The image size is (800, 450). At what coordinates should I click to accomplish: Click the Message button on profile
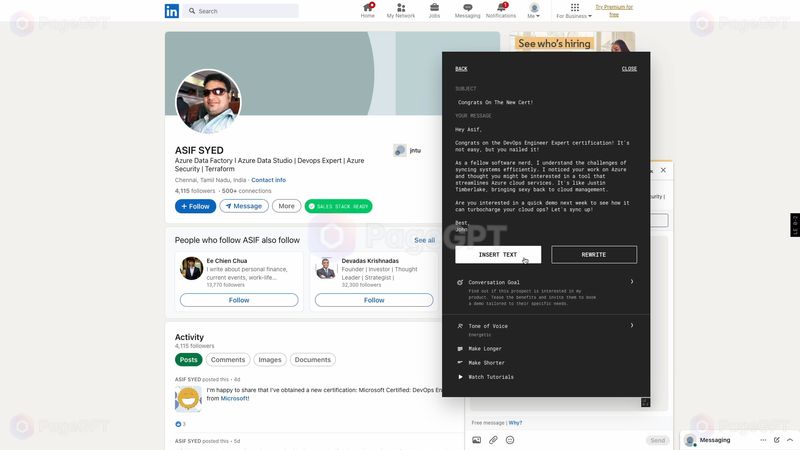244,206
